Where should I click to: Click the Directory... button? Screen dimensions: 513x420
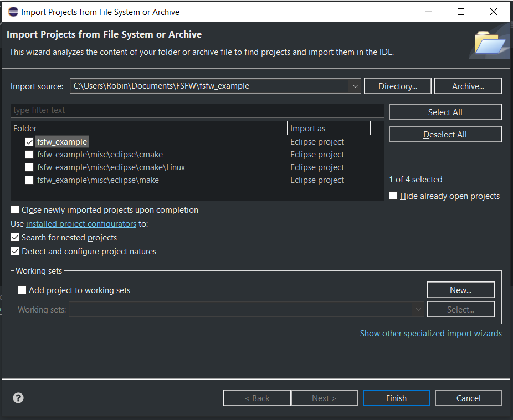tap(398, 86)
